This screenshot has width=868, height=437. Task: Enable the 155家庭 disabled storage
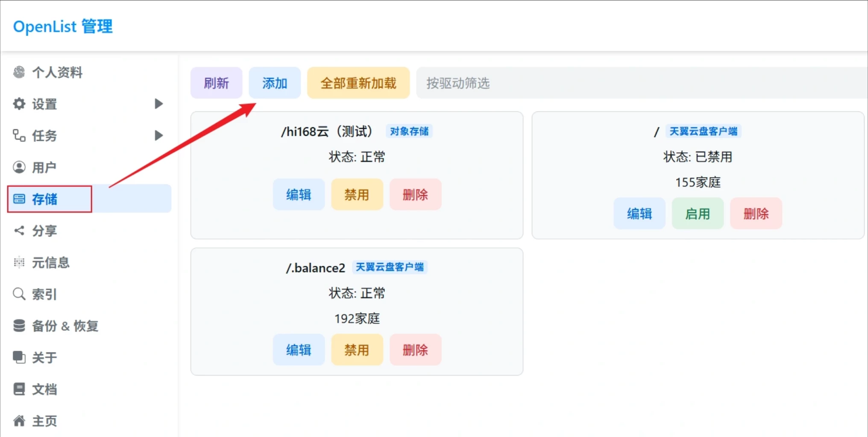(697, 213)
